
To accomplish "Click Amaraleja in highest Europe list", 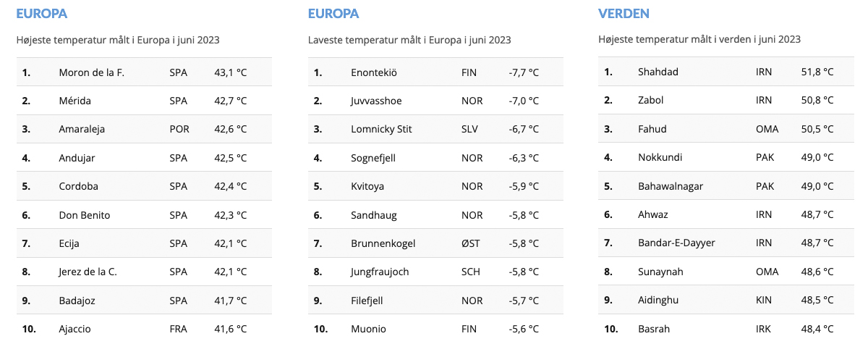I will pyautogui.click(x=82, y=129).
